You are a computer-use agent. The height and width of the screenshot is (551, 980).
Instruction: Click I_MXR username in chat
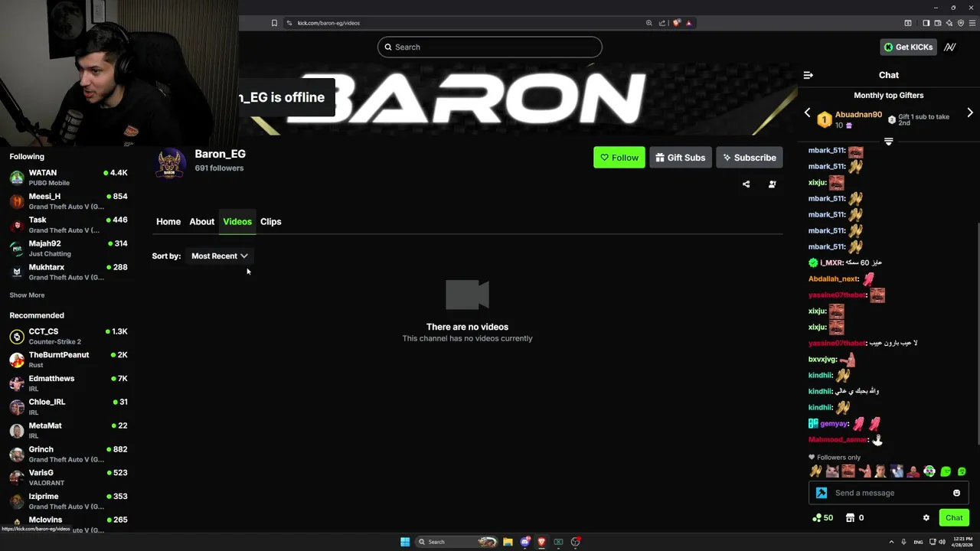(x=831, y=262)
